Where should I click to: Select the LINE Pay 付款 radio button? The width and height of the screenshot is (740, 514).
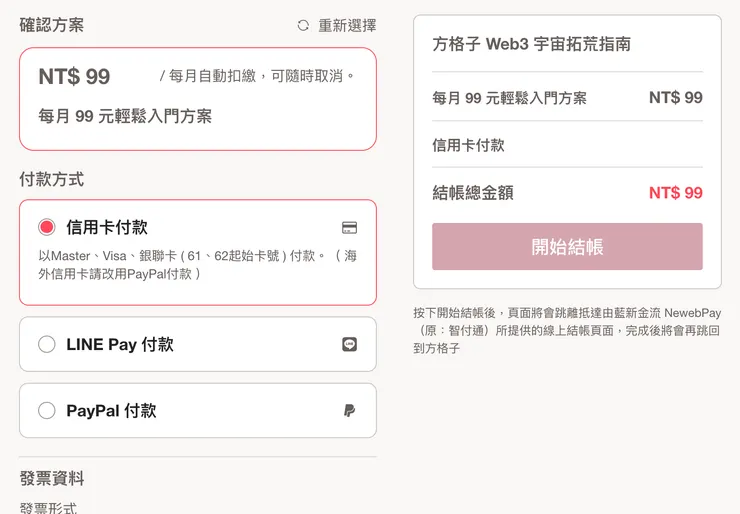coord(46,344)
